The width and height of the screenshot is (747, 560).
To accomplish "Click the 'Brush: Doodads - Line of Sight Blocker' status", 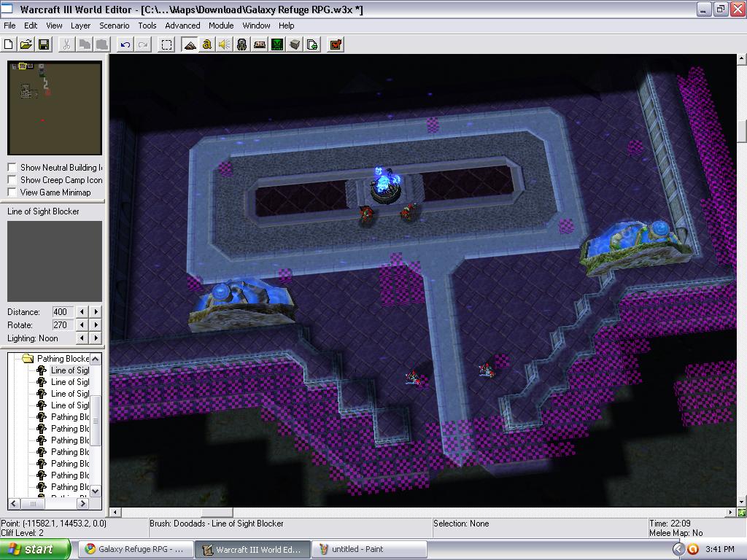I will pyautogui.click(x=216, y=524).
